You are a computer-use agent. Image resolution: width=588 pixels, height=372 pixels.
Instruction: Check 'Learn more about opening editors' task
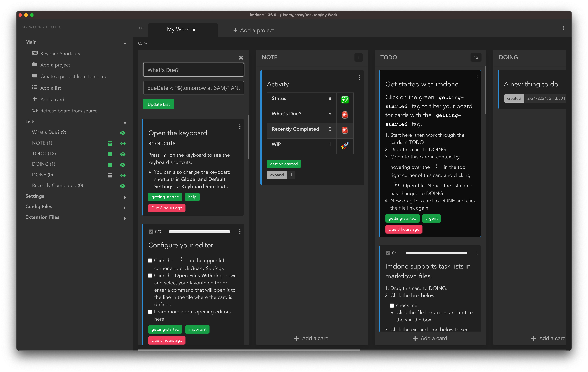150,312
